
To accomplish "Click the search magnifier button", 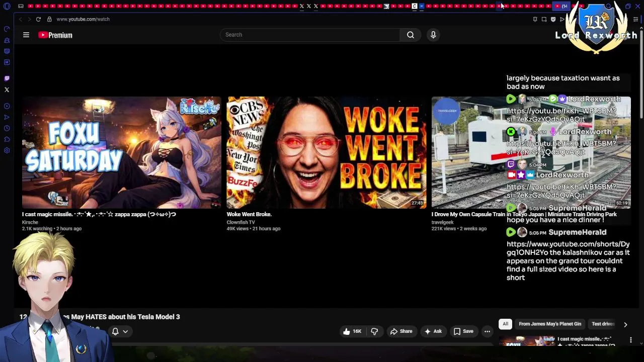I will [411, 35].
